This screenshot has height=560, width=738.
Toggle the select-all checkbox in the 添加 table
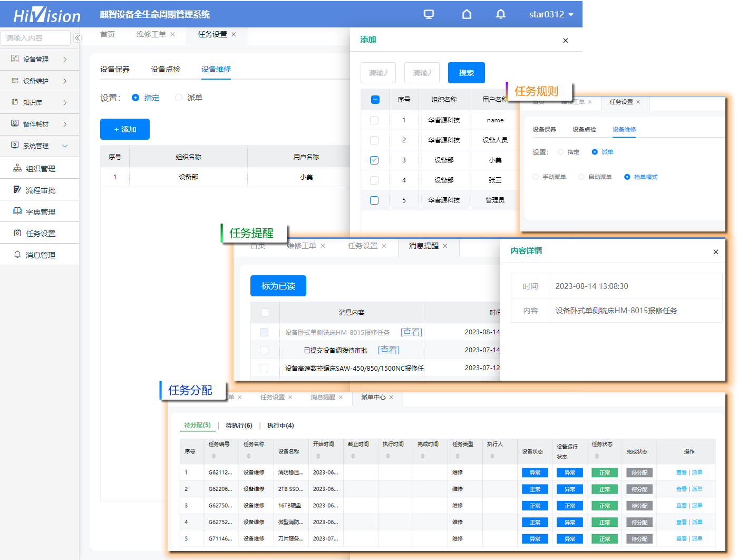[375, 99]
